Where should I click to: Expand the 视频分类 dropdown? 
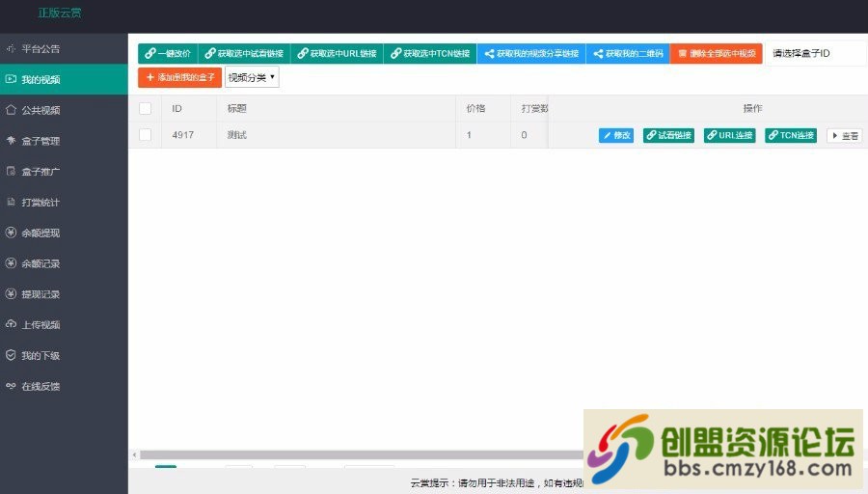pyautogui.click(x=252, y=77)
